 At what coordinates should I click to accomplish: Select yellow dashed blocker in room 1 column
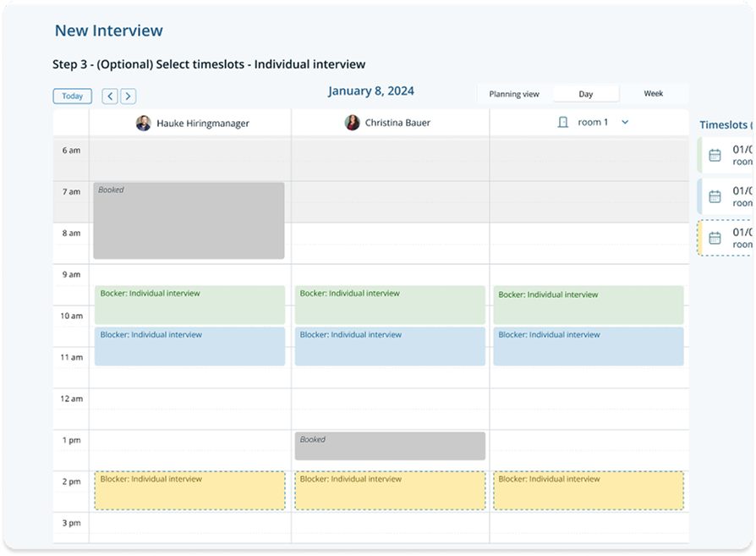pyautogui.click(x=589, y=491)
